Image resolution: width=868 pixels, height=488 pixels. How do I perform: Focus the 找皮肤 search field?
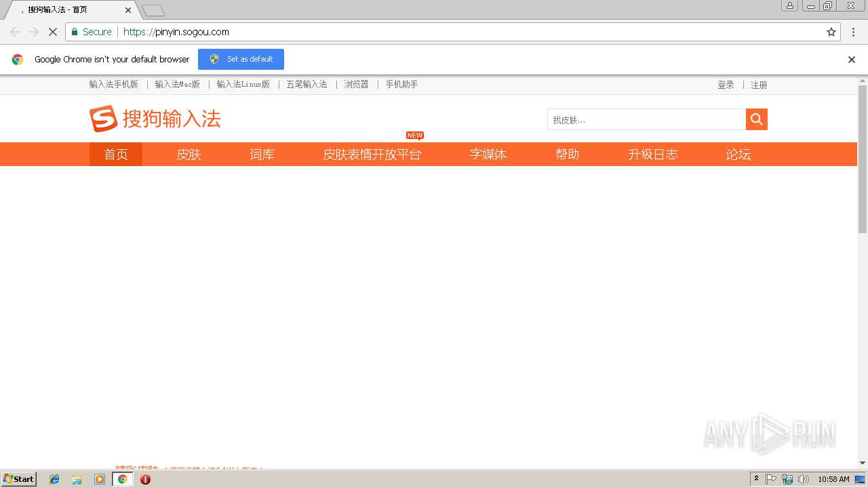coord(646,119)
